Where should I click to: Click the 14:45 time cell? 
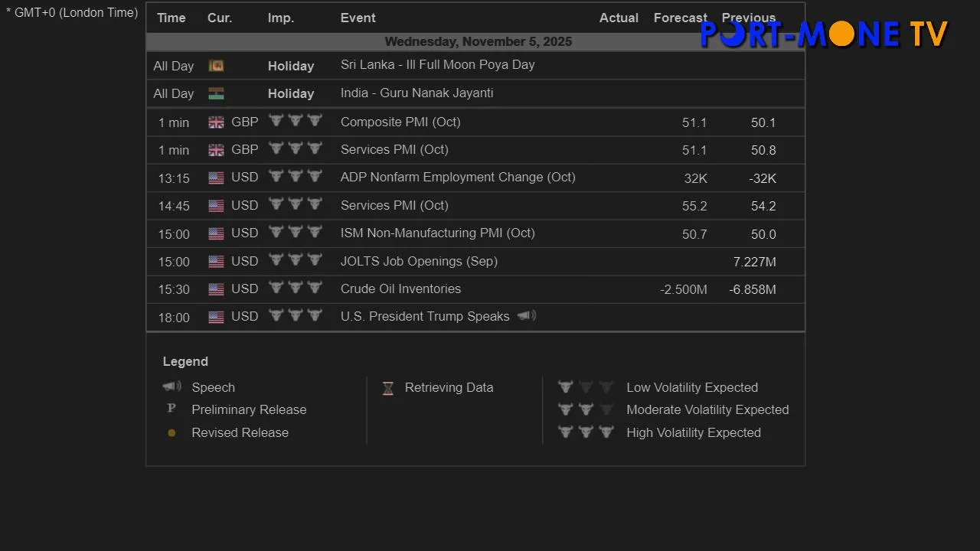[x=174, y=206]
